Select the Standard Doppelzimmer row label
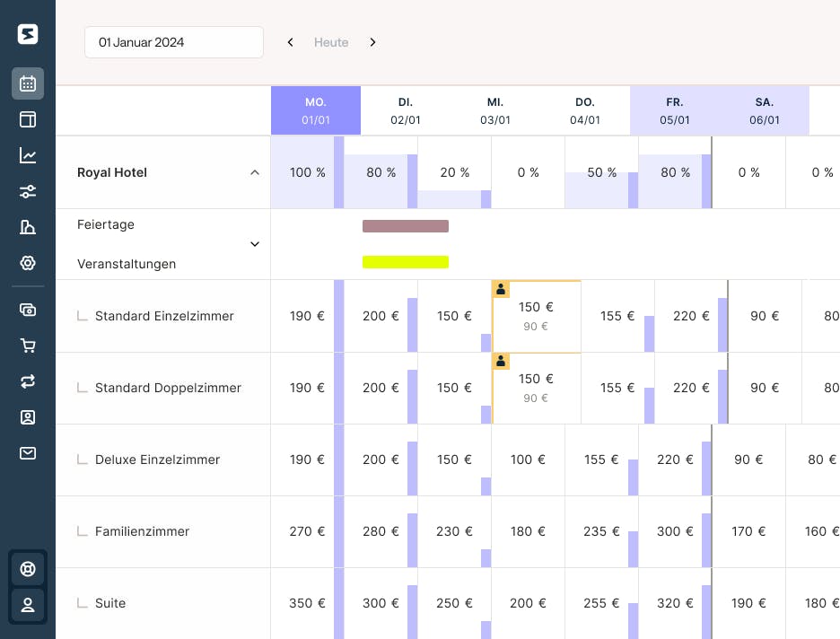Screen dimensions: 840x639 pos(168,388)
